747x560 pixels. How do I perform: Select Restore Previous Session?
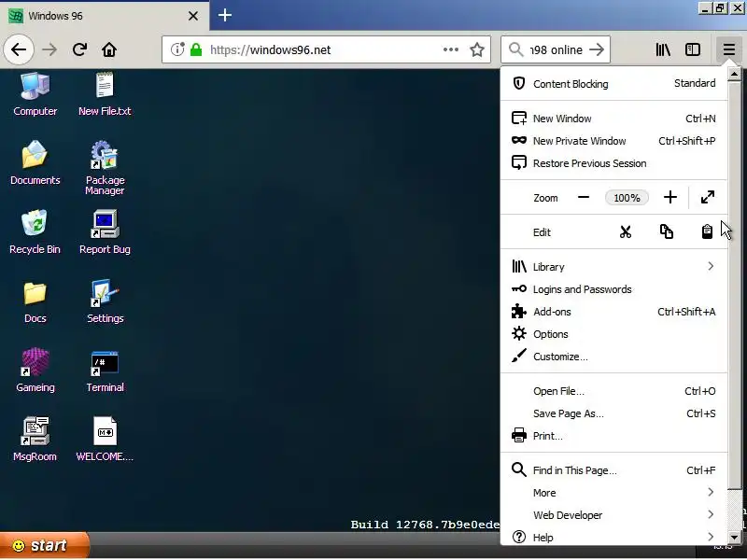pos(613,163)
